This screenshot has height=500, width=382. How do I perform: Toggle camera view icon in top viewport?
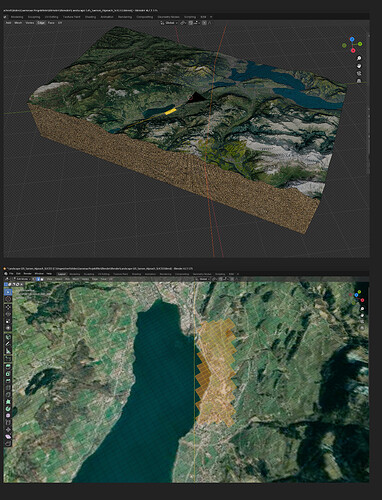(359, 73)
